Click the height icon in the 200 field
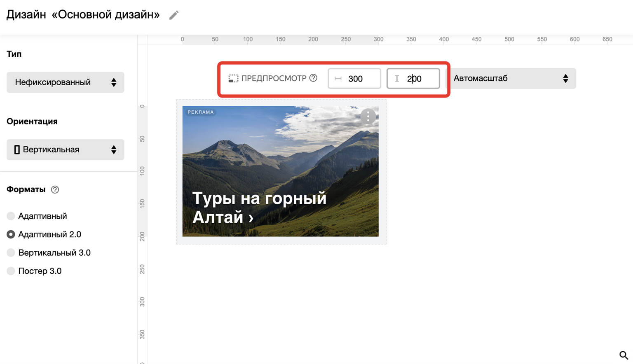The image size is (633, 364). point(397,79)
